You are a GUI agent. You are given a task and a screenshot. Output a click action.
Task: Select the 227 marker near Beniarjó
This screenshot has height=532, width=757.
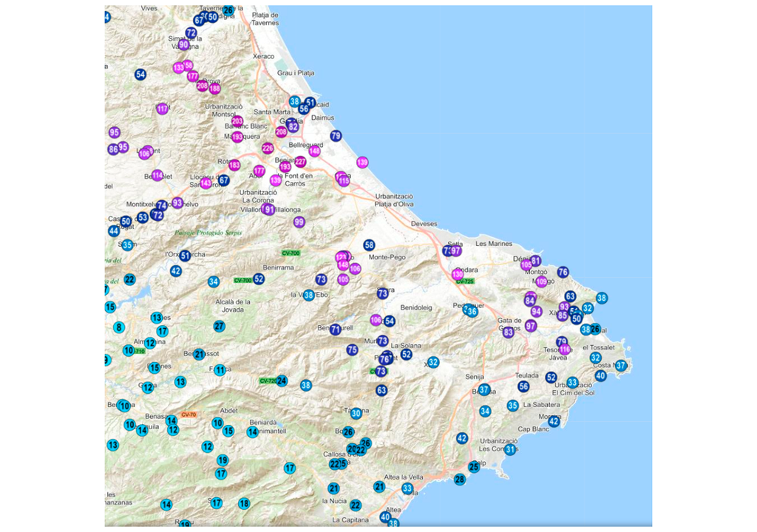click(300, 162)
